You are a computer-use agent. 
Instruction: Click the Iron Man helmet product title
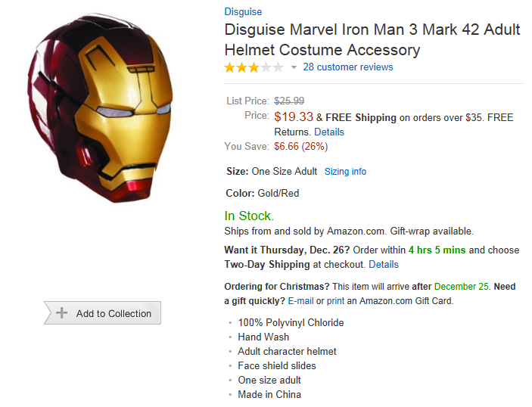pyautogui.click(x=372, y=40)
